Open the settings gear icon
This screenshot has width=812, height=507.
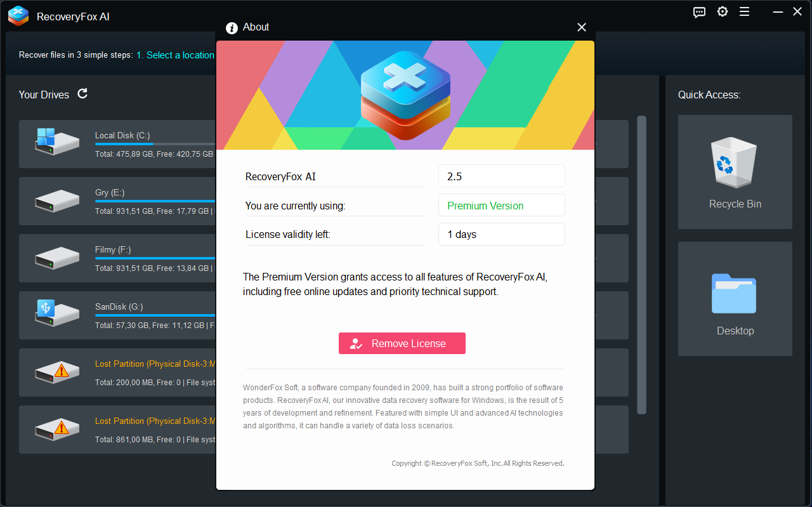point(723,12)
